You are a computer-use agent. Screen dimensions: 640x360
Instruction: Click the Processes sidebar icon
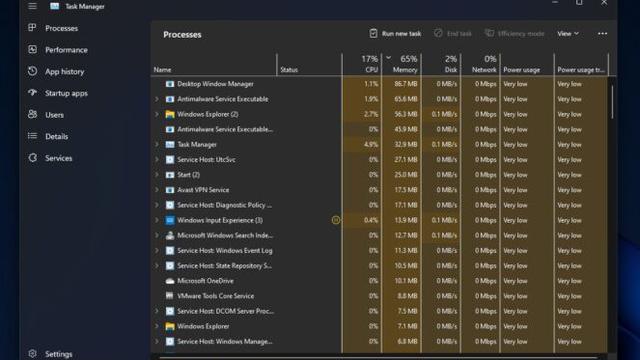tap(32, 28)
